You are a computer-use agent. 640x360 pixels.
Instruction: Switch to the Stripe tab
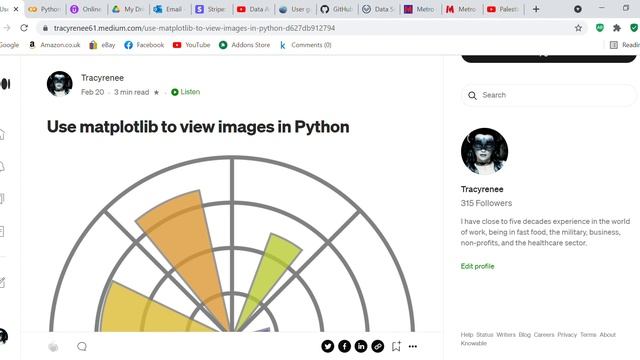pos(211,9)
